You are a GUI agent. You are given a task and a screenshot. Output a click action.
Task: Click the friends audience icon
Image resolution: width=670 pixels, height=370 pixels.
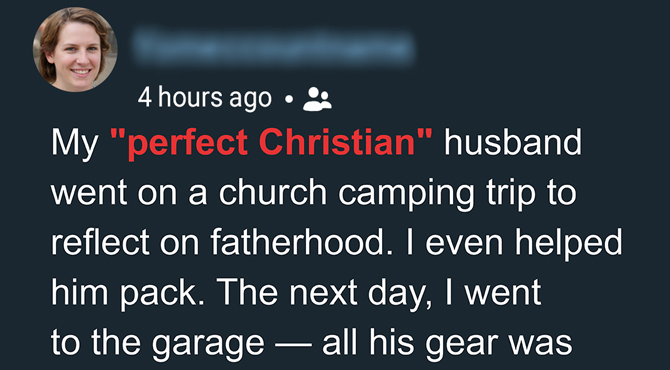[317, 99]
